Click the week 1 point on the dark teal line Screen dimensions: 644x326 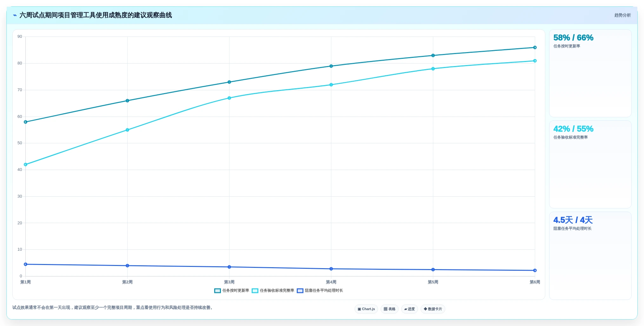[26, 122]
